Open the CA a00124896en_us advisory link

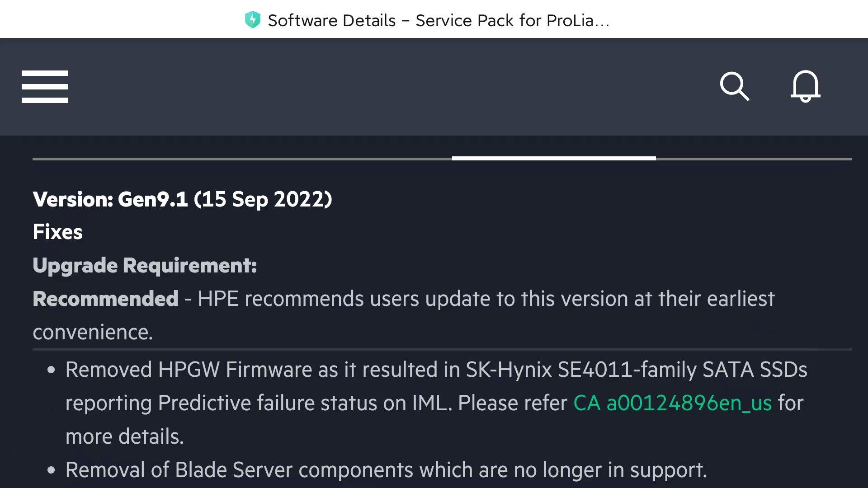672,403
